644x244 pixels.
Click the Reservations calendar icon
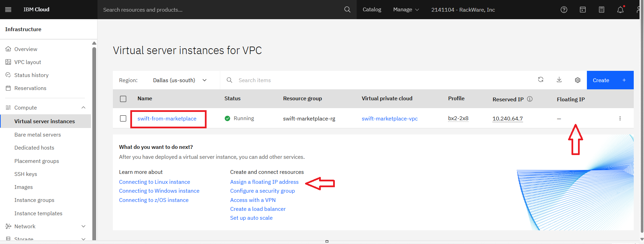point(8,88)
